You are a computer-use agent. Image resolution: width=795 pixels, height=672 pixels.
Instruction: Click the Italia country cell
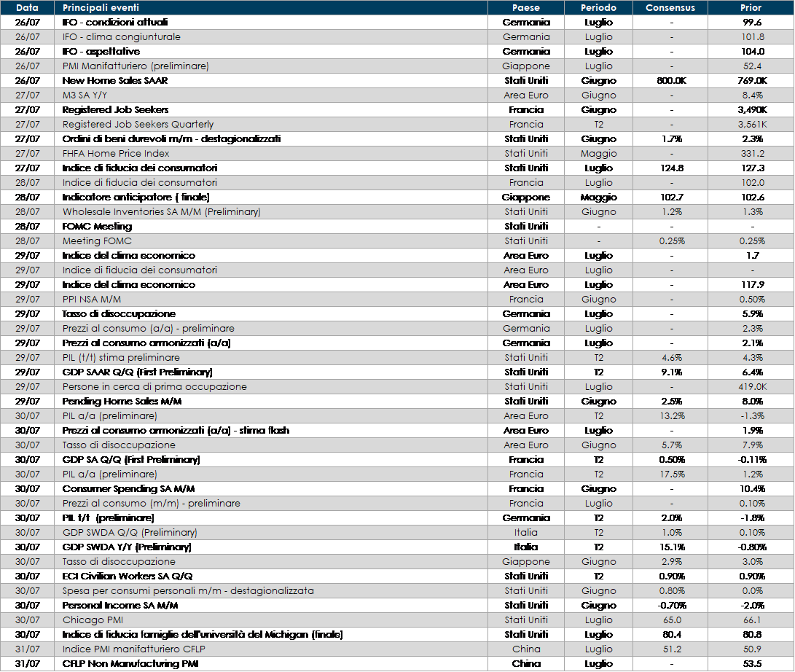(x=526, y=533)
